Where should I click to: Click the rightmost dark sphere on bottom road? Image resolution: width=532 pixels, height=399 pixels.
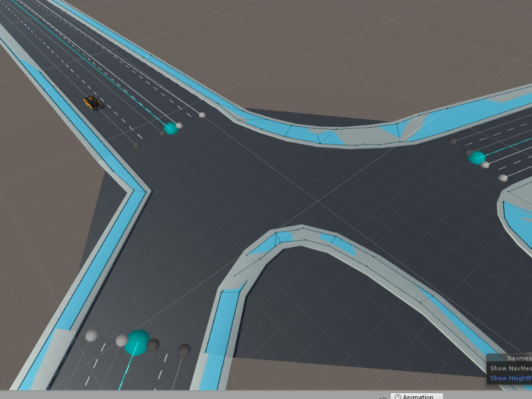click(184, 350)
